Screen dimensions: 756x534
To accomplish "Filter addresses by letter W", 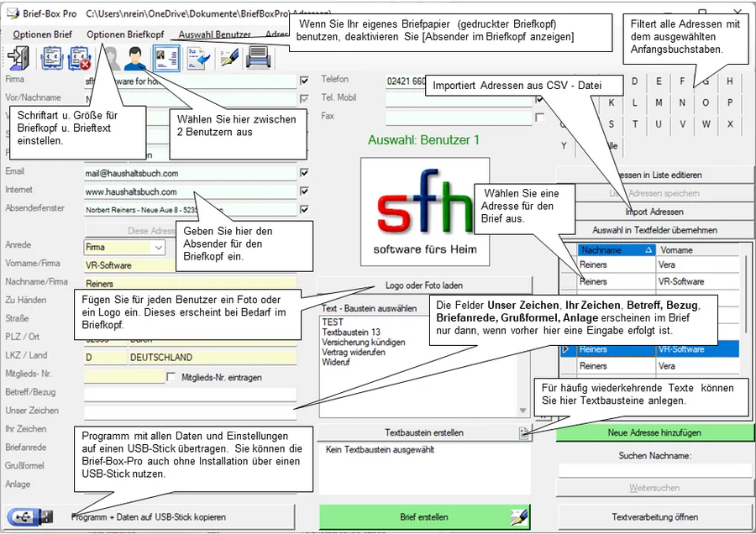I will coord(706,124).
